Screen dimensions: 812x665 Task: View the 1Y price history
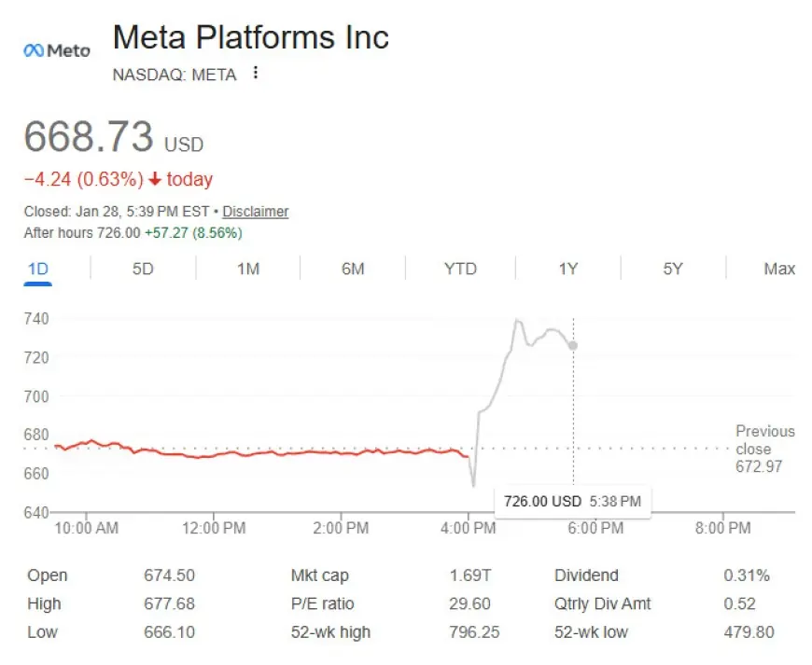coord(567,269)
